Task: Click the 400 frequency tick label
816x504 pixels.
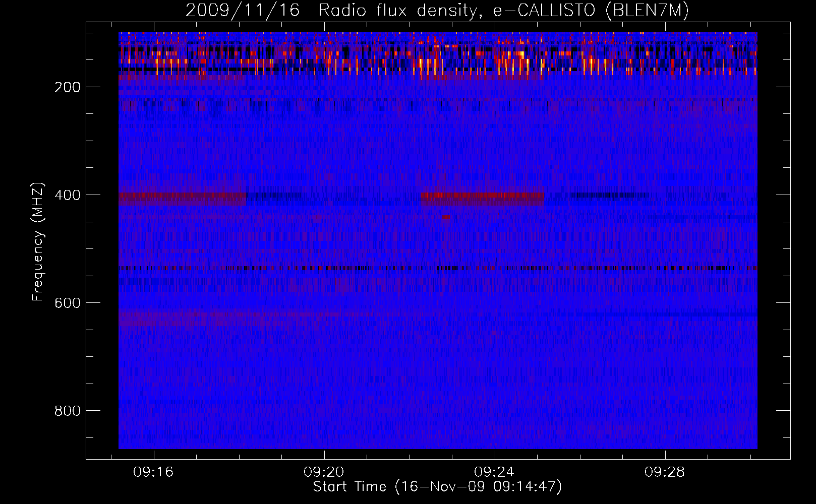Action: pyautogui.click(x=68, y=195)
